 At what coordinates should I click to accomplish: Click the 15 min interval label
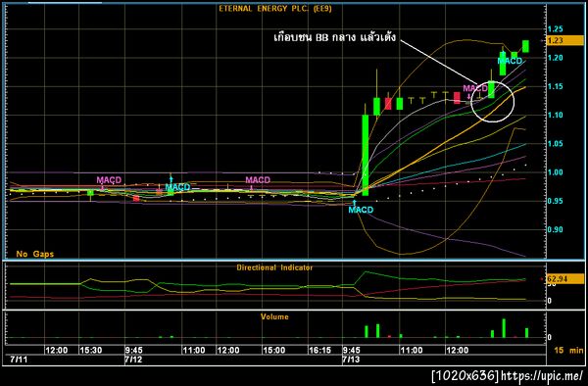(x=568, y=351)
